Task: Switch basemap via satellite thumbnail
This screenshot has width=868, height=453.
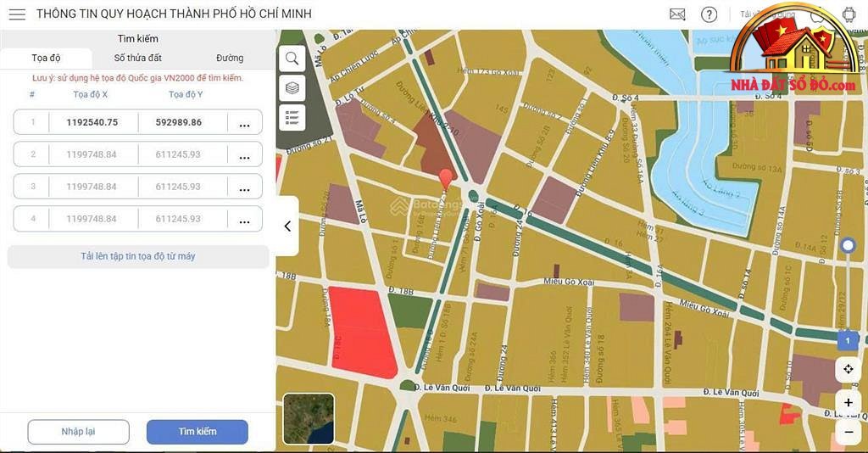Action: tap(309, 419)
